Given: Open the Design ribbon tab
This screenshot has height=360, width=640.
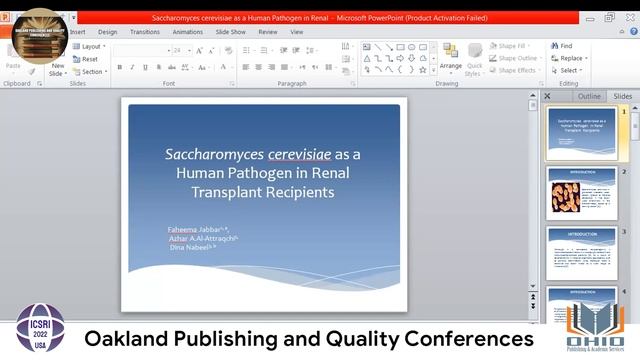Looking at the screenshot, I should coord(107,32).
